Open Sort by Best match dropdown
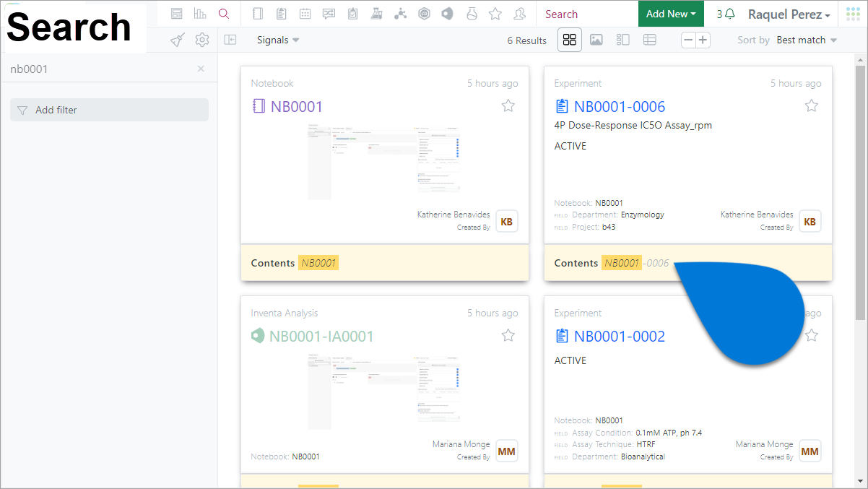Image resolution: width=868 pixels, height=489 pixels. (x=807, y=40)
